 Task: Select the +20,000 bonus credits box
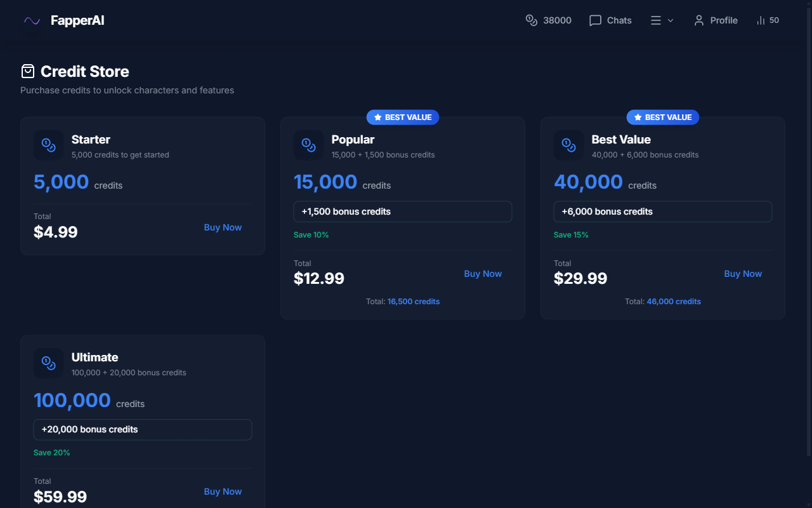click(142, 429)
